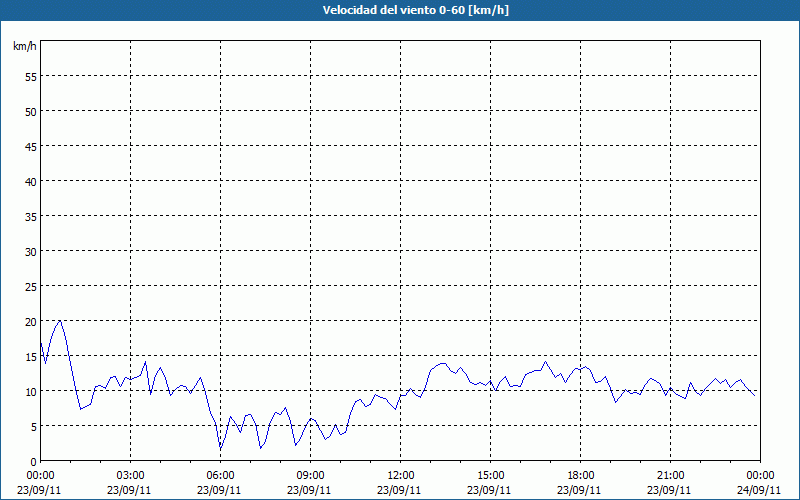Select the 12:00 time label

401,476
